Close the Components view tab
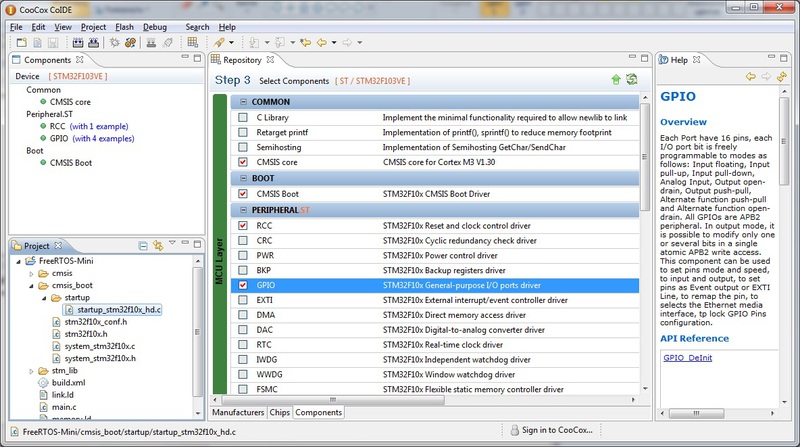Viewport: 800px width, 447px height. tap(80, 60)
